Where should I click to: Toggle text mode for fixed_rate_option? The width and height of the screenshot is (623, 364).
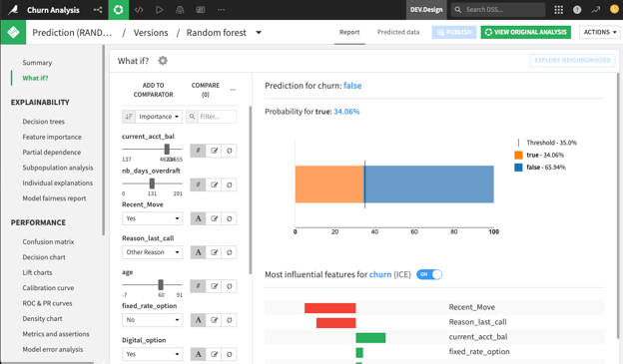[198, 320]
